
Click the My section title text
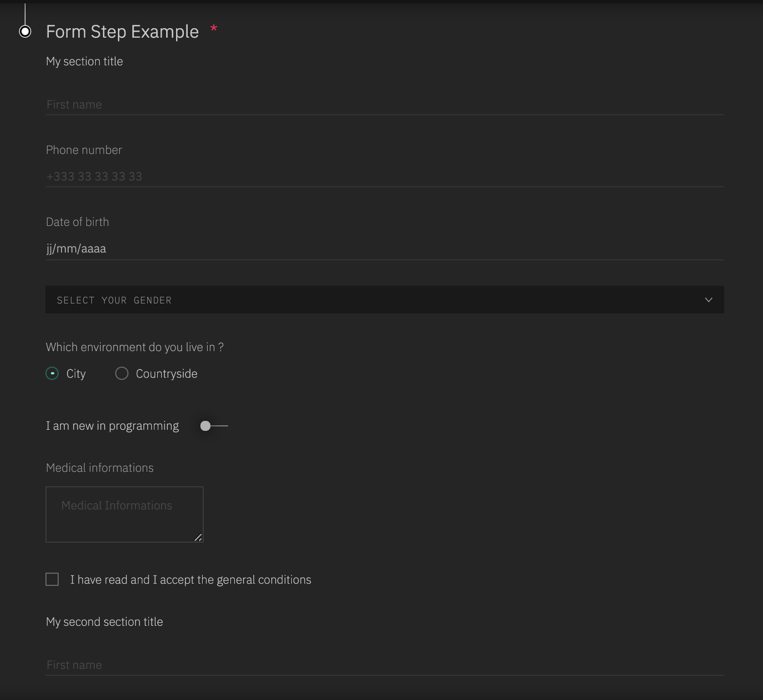[85, 61]
